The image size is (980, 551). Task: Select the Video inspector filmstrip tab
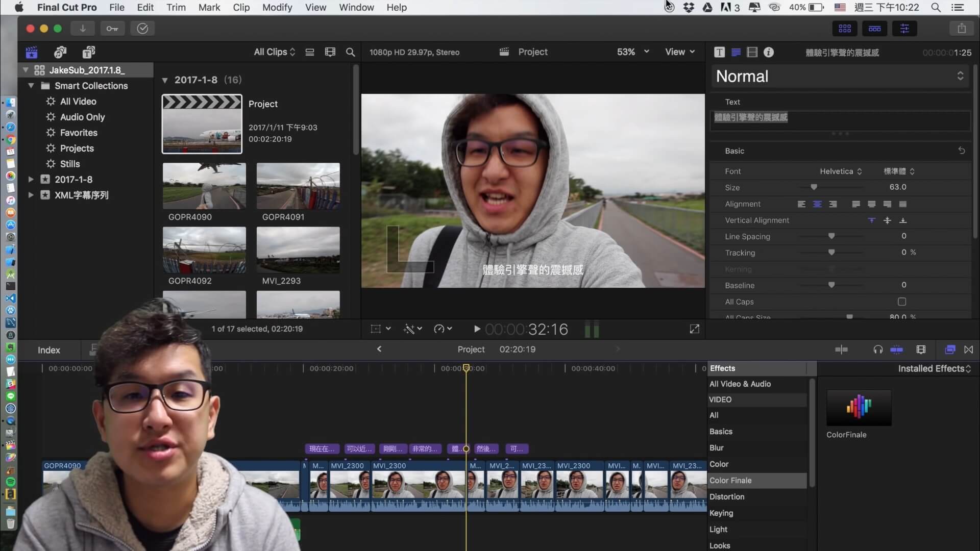(752, 52)
